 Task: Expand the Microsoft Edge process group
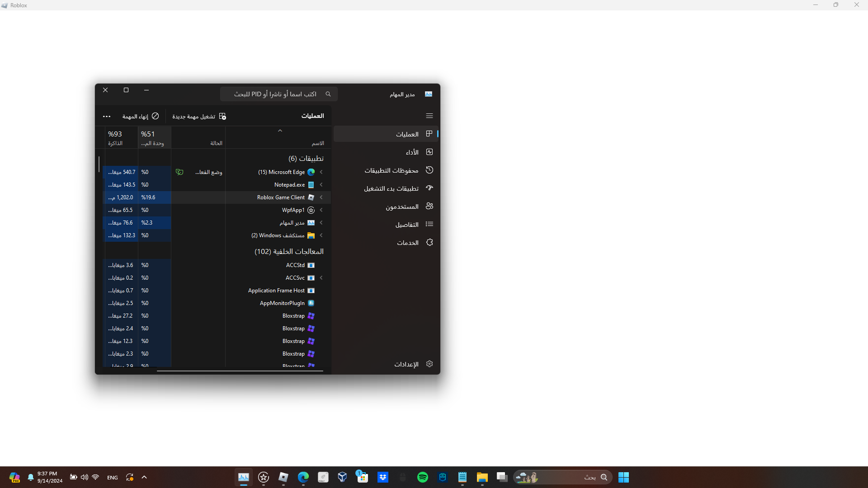pos(321,172)
